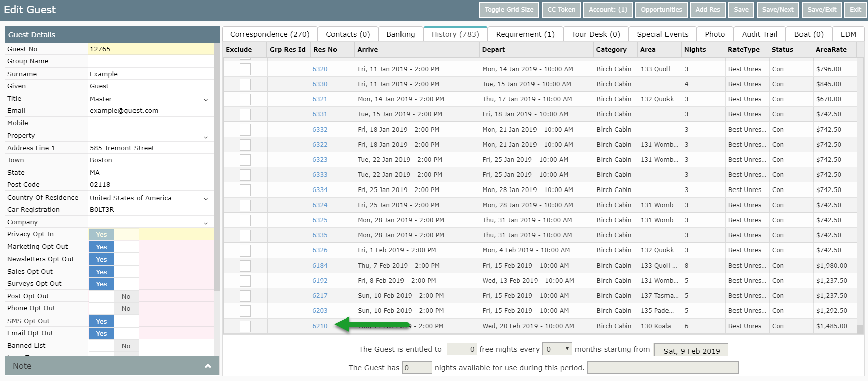Click the Car Registration field
The image size is (868, 381).
click(151, 210)
